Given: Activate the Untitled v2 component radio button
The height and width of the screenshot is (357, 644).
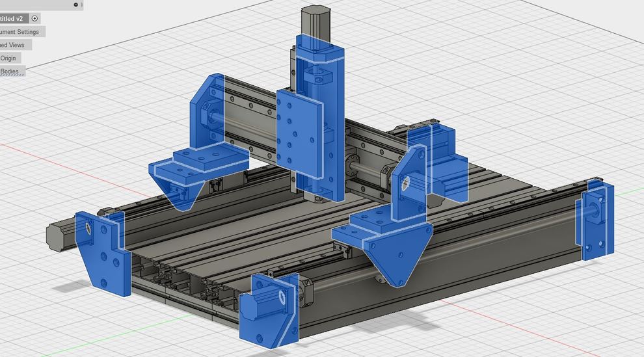Looking at the screenshot, I should click(x=35, y=19).
